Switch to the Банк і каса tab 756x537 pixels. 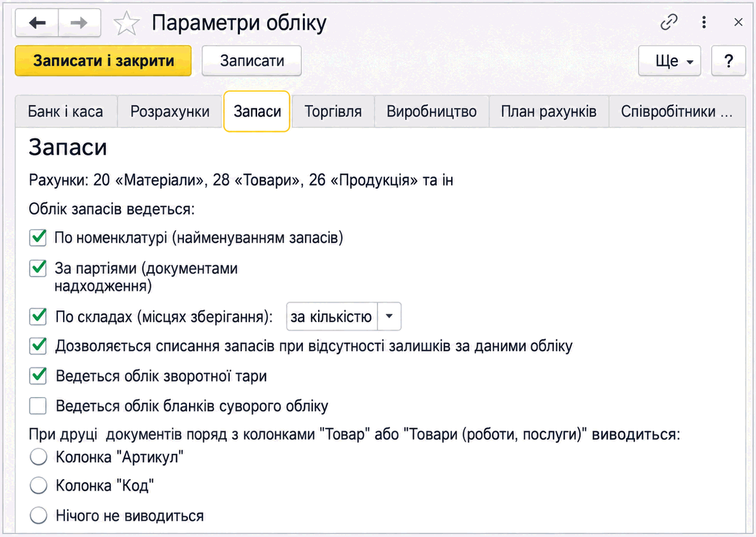[66, 111]
